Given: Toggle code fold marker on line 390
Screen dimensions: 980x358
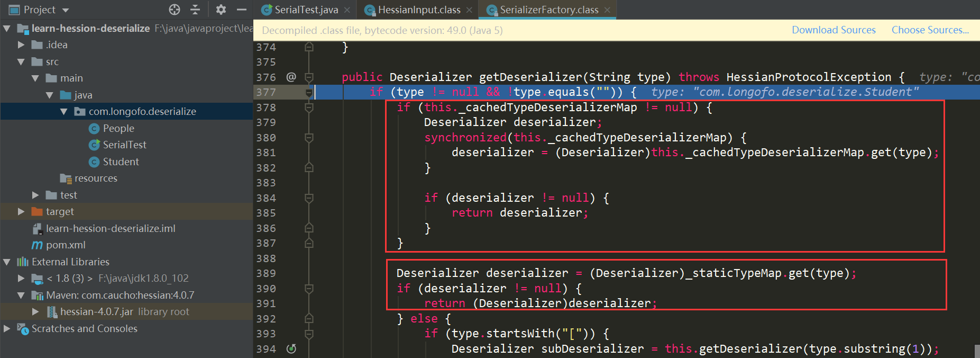Looking at the screenshot, I should 309,289.
